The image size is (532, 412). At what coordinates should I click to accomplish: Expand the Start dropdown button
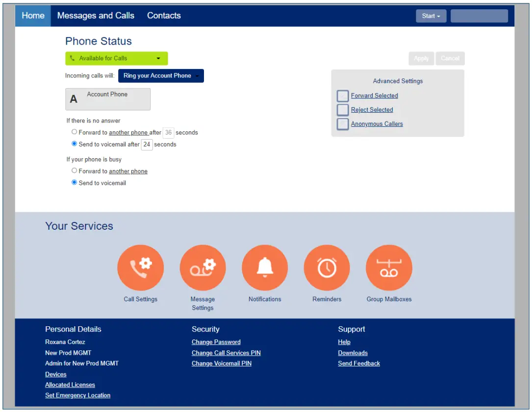pyautogui.click(x=431, y=16)
